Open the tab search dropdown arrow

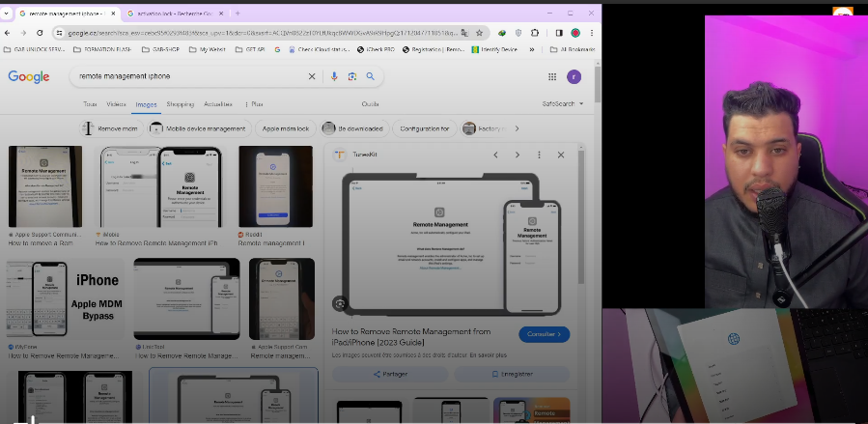point(5,14)
